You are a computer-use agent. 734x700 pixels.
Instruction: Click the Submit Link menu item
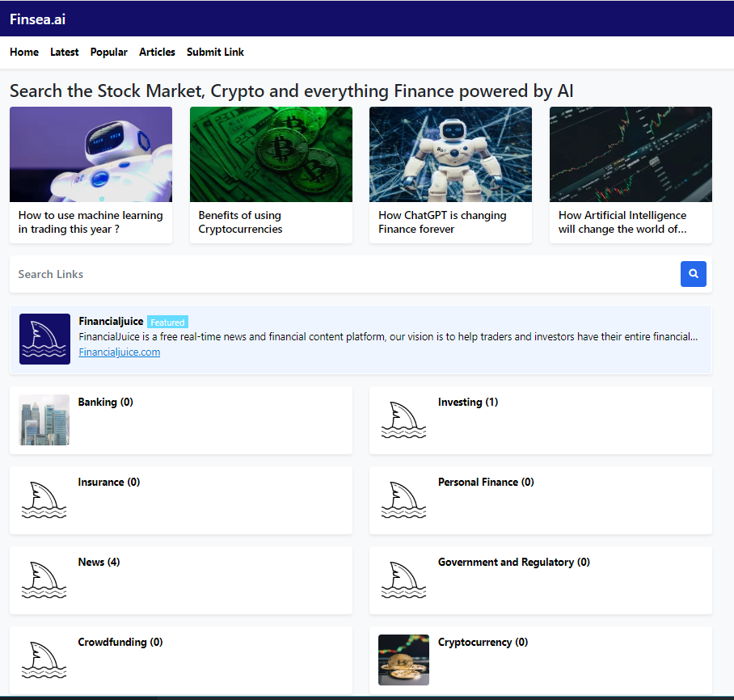click(215, 52)
